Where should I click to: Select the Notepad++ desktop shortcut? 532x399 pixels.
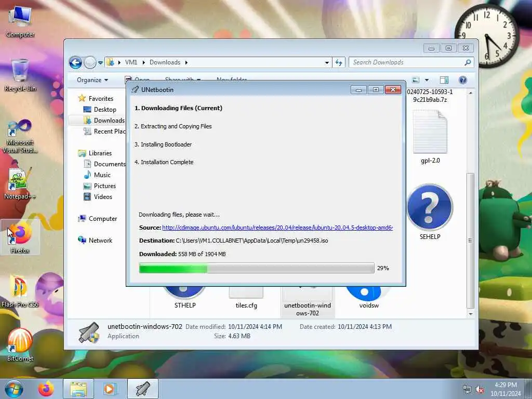20,183
